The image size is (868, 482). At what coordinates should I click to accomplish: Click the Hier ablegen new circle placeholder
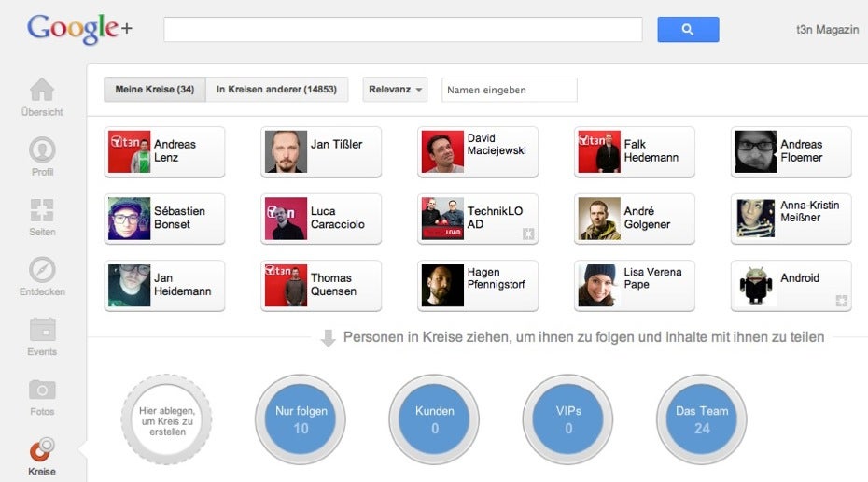coord(167,419)
